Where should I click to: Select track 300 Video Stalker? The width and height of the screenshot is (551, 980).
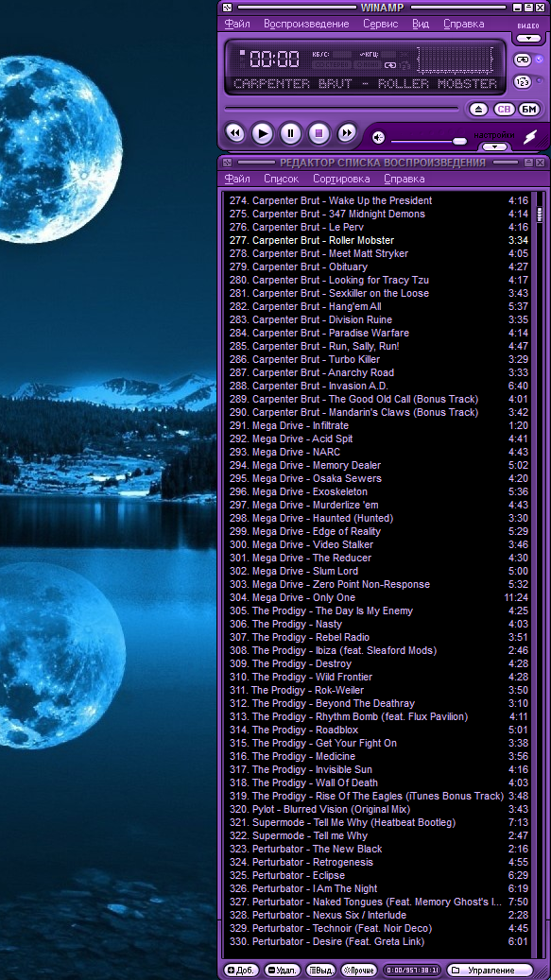[x=379, y=544]
